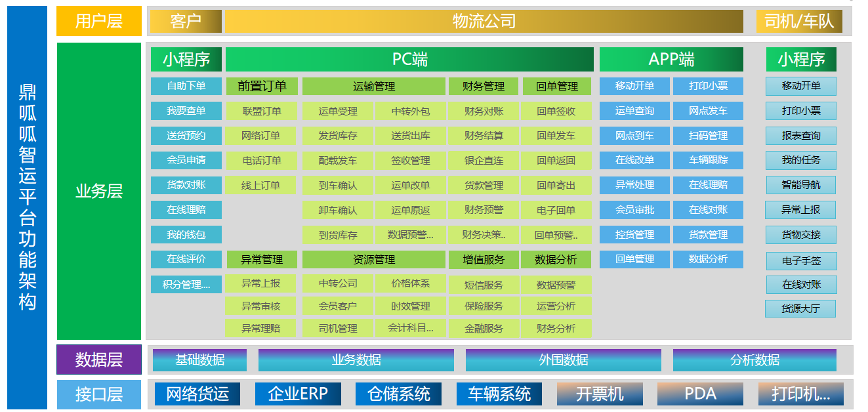Click the 货源大厅 function block
The width and height of the screenshot is (868, 412).
(x=800, y=308)
